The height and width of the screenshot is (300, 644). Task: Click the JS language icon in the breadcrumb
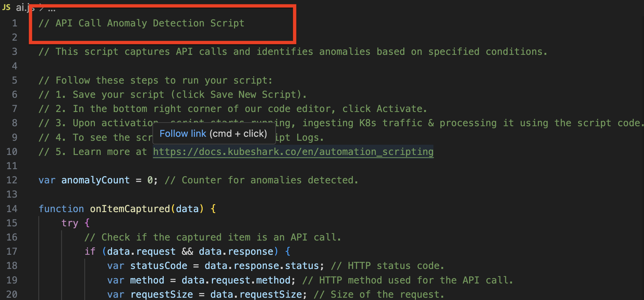pos(6,7)
